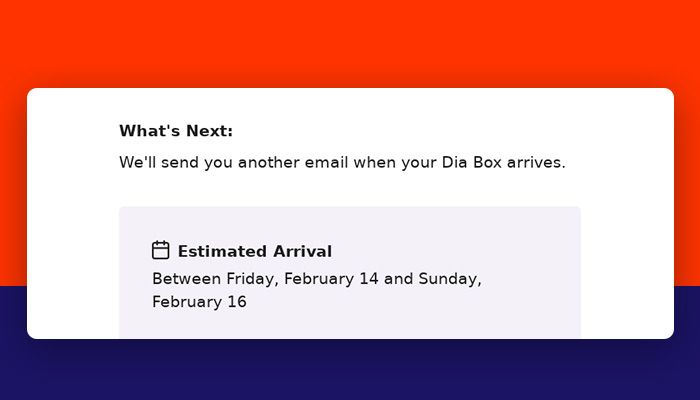700x400 pixels.
Task: Click the "February 16" date text
Action: pyautogui.click(x=199, y=302)
